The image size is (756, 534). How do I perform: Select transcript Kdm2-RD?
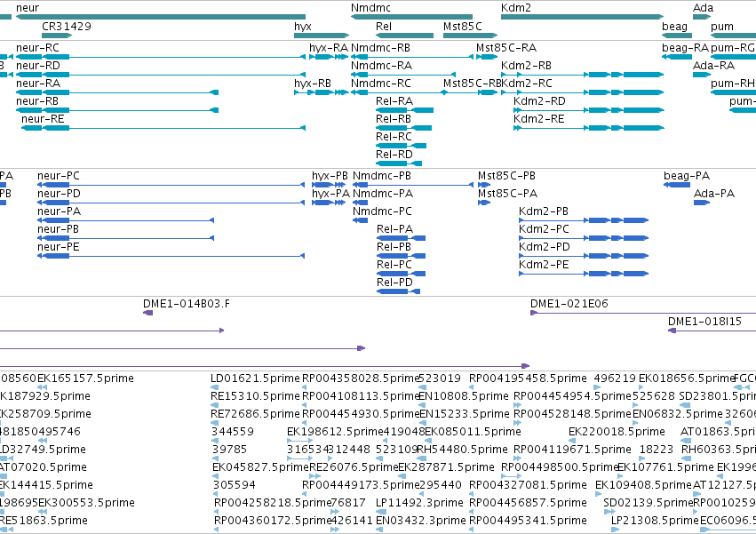tap(589, 110)
